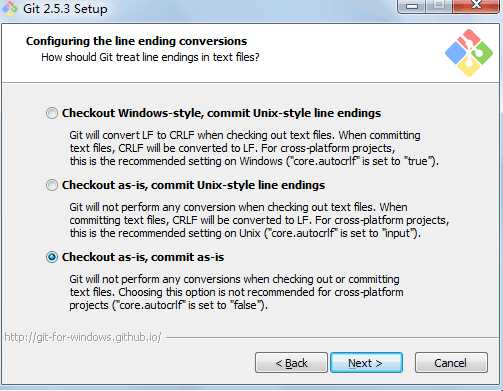This screenshot has height=391, width=503.
Task: Select the Checkout as-is, commit as-is radio button
Action: pyautogui.click(x=52, y=257)
